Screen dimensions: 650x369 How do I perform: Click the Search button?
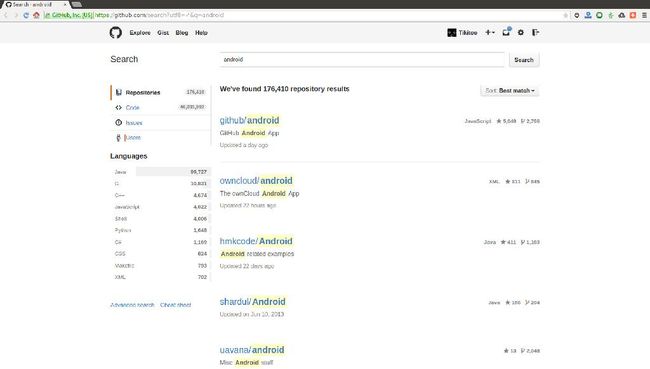(x=524, y=60)
